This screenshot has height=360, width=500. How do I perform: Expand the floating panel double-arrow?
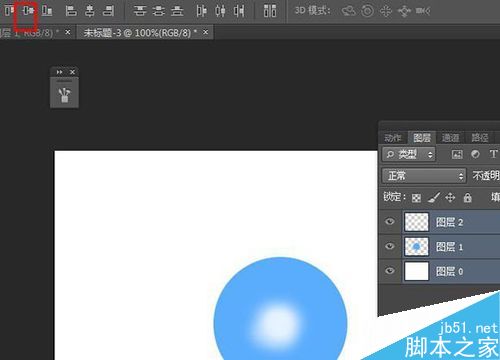pyautogui.click(x=60, y=72)
